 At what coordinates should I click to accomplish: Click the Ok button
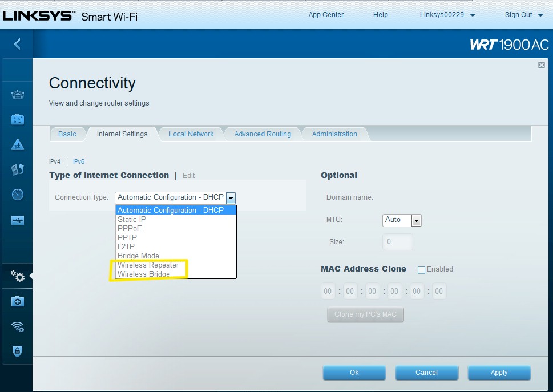[354, 373]
